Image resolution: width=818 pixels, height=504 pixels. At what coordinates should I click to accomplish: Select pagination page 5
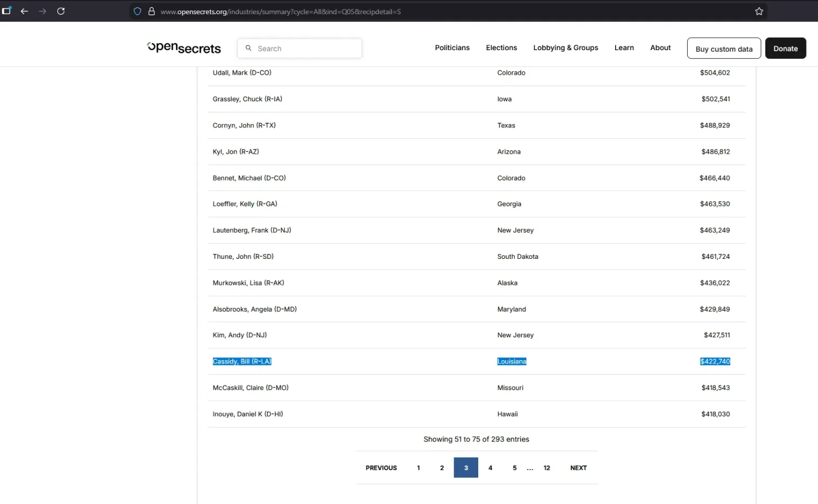pos(514,468)
